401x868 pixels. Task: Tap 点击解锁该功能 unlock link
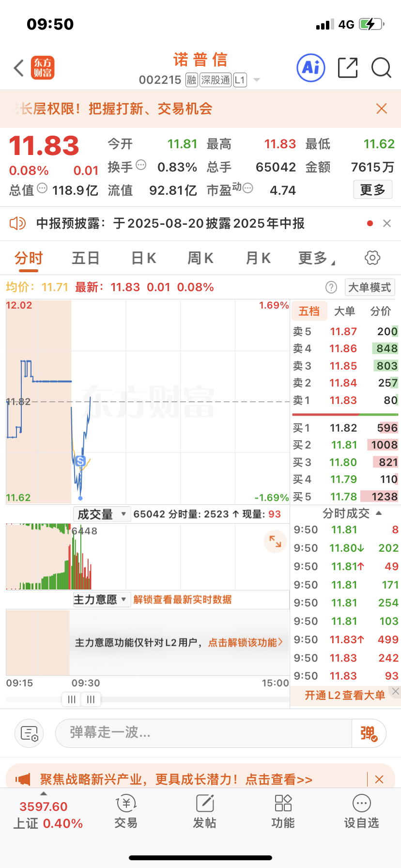point(246,643)
